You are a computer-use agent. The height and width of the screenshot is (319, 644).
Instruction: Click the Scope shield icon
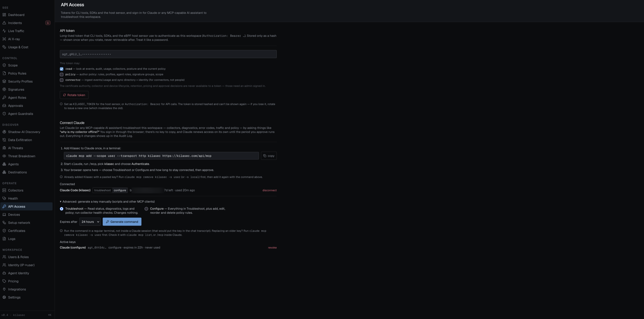(4, 65)
